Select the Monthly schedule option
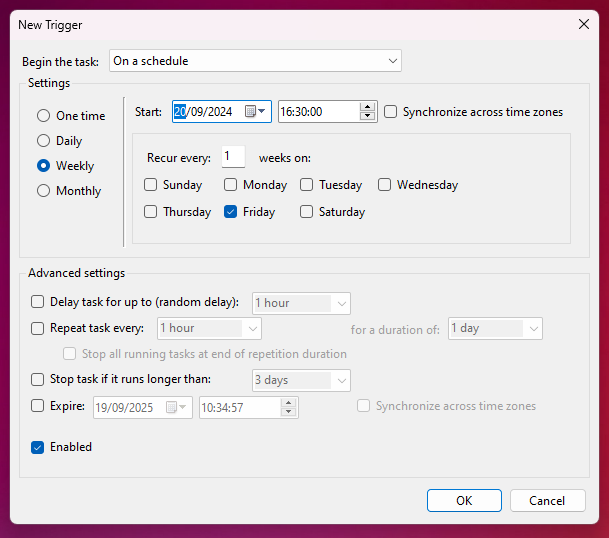 (x=43, y=191)
